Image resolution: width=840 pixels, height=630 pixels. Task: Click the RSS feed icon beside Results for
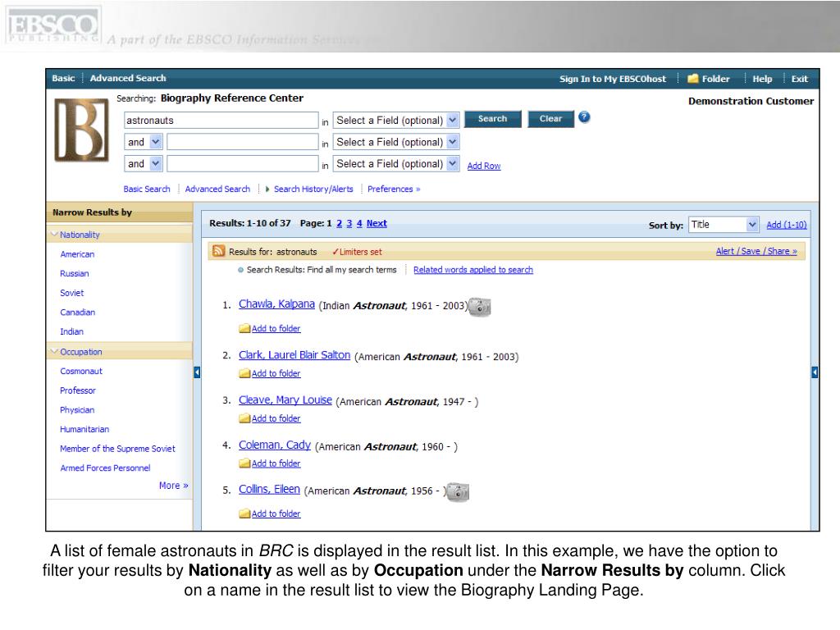click(x=218, y=251)
